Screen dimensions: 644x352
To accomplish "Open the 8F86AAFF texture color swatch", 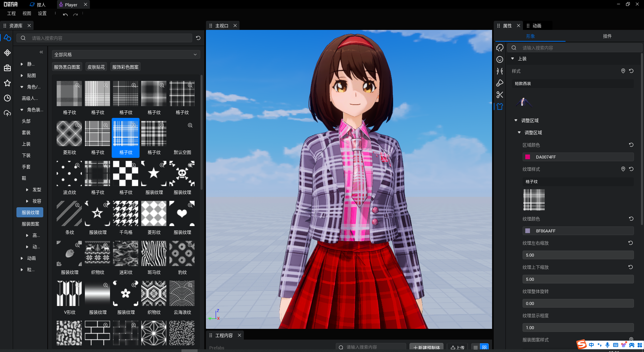I will [x=528, y=231].
